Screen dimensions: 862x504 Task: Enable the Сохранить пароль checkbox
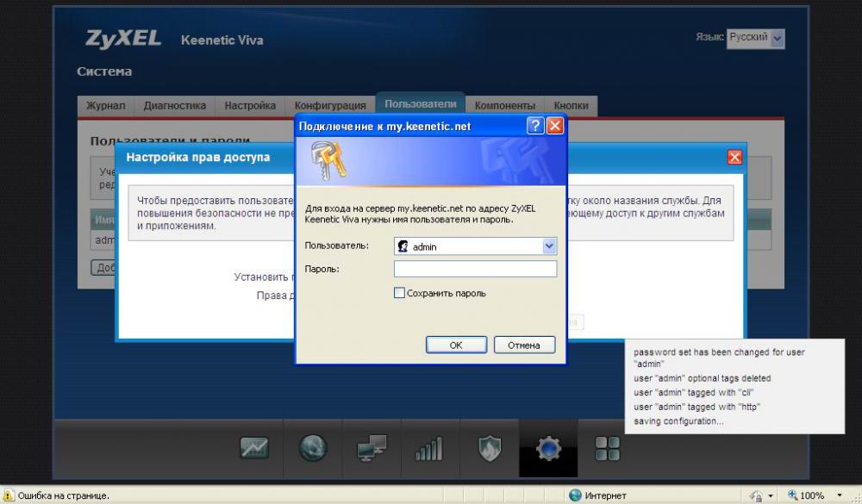(x=399, y=293)
